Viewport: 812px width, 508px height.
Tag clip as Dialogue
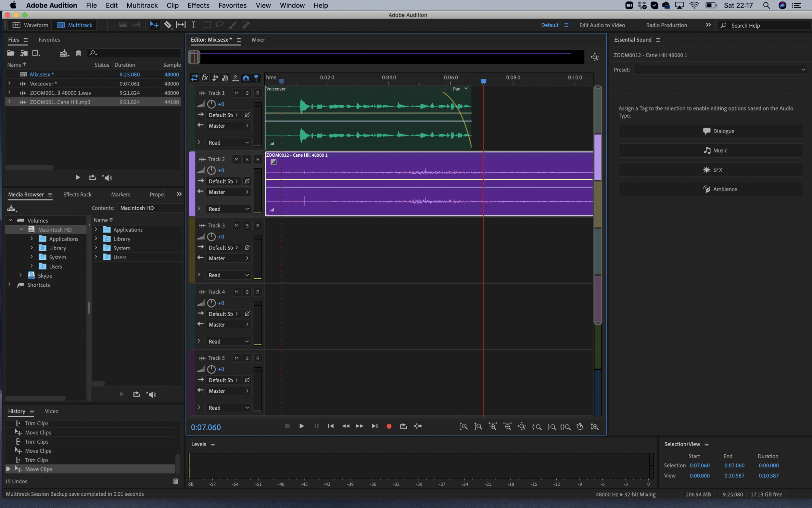point(711,131)
